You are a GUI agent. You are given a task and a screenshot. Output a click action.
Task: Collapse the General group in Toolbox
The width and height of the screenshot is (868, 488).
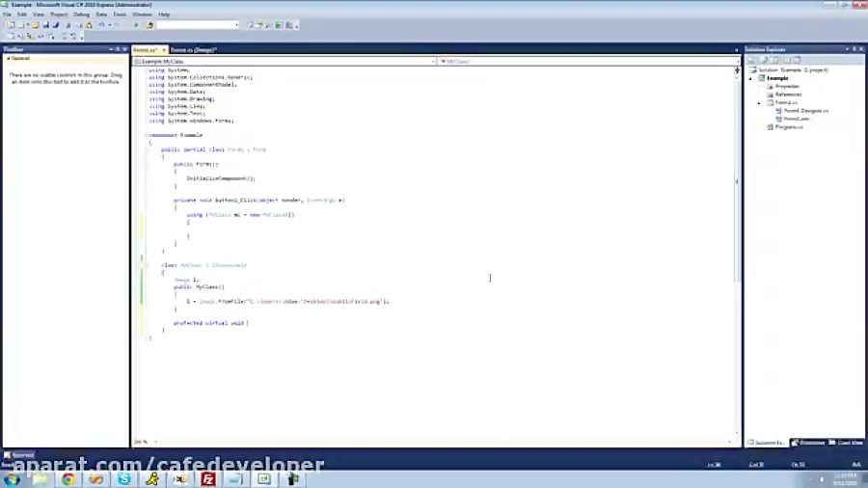[x=8, y=58]
